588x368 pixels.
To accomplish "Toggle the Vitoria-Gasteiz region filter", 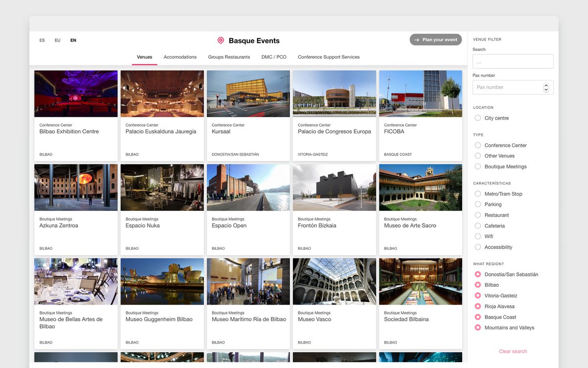I will pos(496,296).
